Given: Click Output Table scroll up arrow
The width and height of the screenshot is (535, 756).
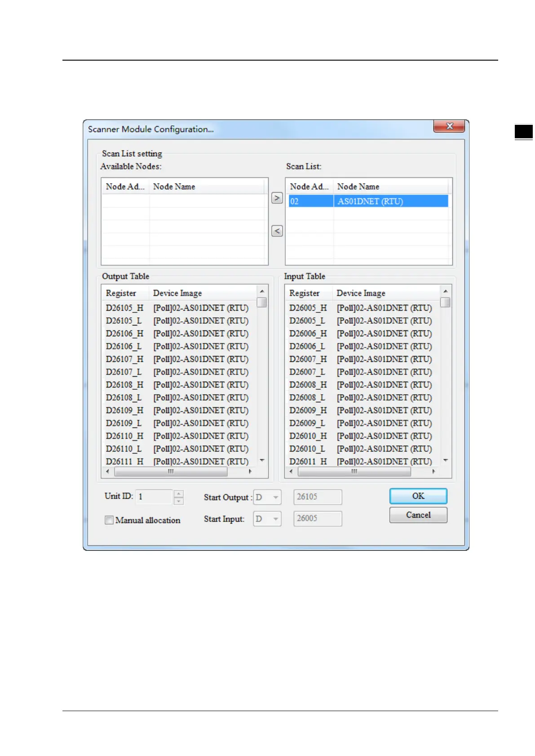Looking at the screenshot, I should [262, 291].
